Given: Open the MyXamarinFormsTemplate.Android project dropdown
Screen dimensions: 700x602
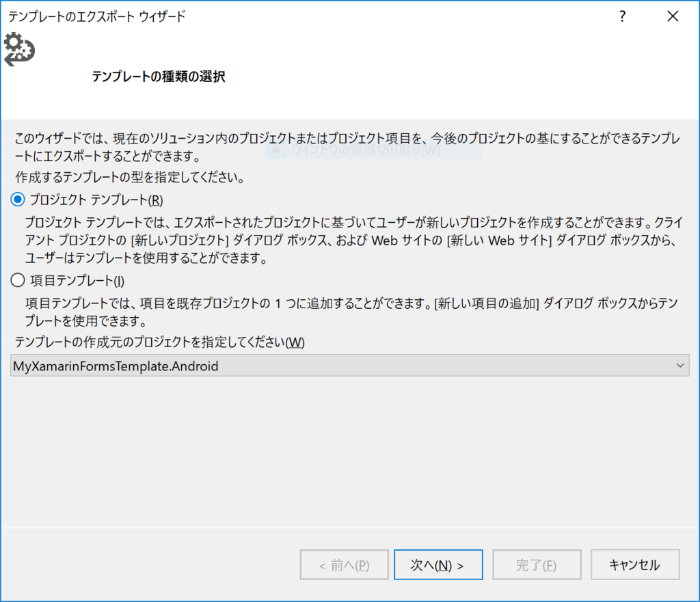Looking at the screenshot, I should point(349,366).
